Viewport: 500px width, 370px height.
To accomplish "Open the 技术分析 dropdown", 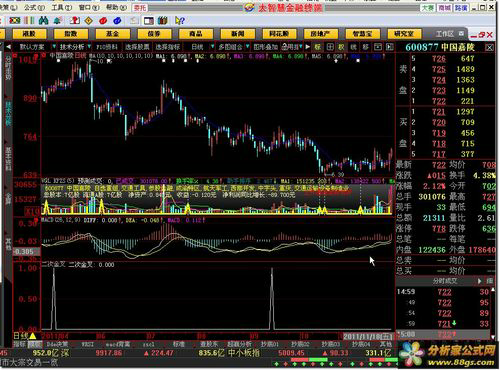I will (89, 47).
